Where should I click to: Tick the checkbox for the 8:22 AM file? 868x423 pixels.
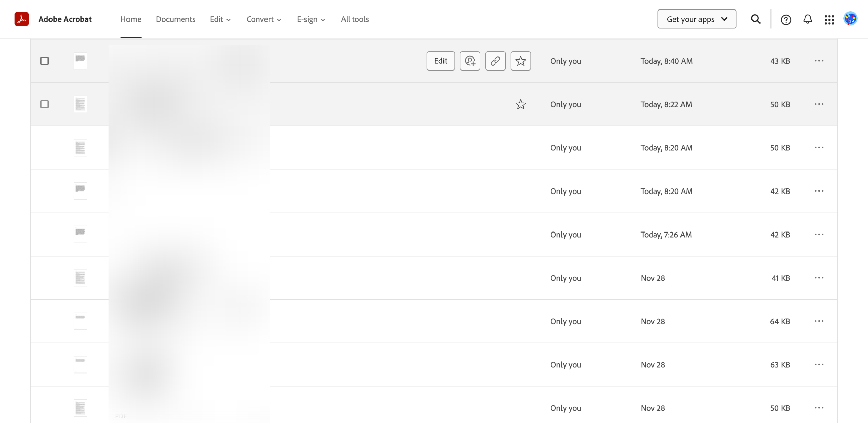pos(44,104)
